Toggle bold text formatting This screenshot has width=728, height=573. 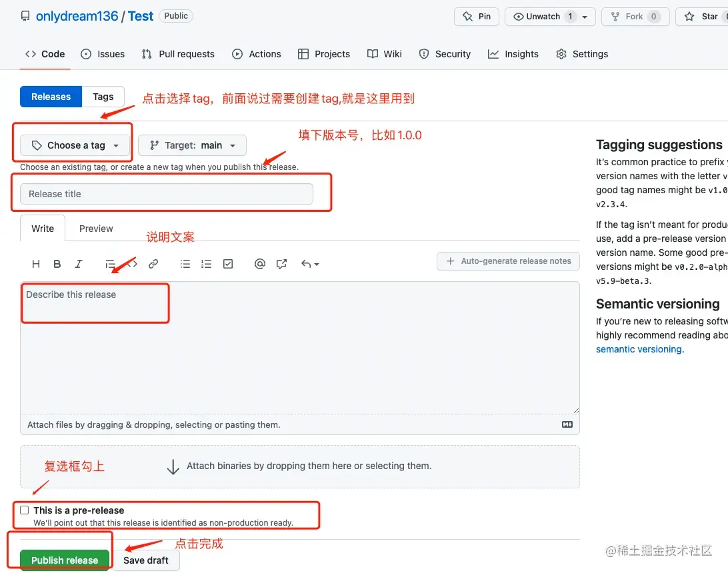(x=57, y=264)
